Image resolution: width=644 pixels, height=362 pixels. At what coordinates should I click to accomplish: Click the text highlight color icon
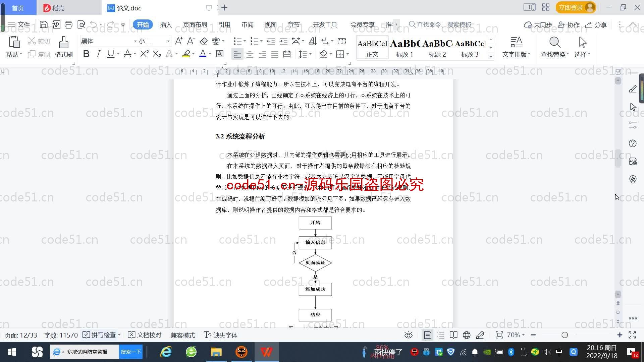(186, 54)
